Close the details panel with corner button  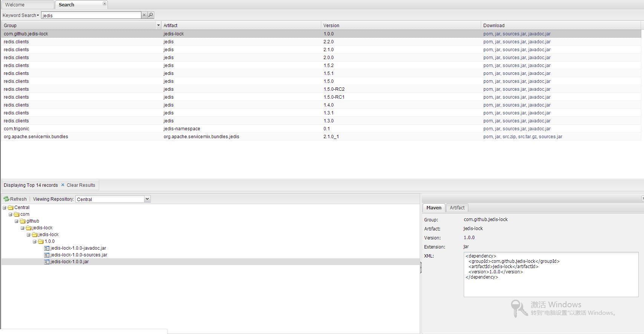click(x=642, y=198)
